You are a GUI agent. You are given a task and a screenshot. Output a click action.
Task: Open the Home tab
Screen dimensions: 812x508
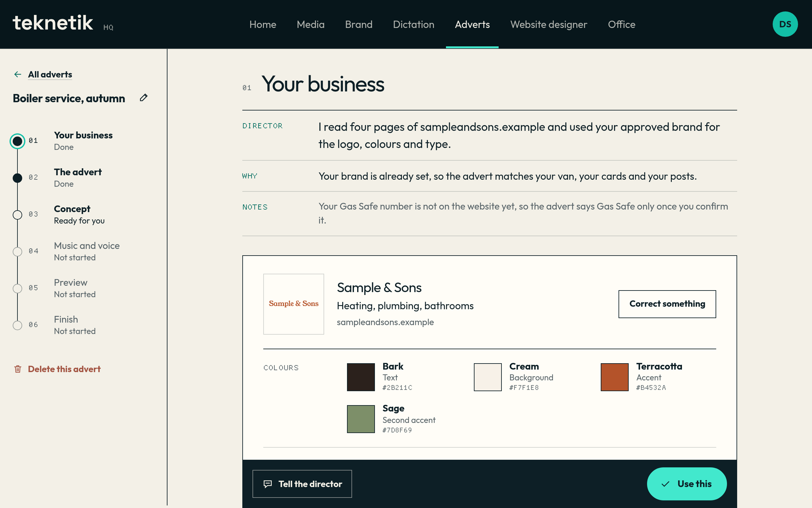point(263,24)
